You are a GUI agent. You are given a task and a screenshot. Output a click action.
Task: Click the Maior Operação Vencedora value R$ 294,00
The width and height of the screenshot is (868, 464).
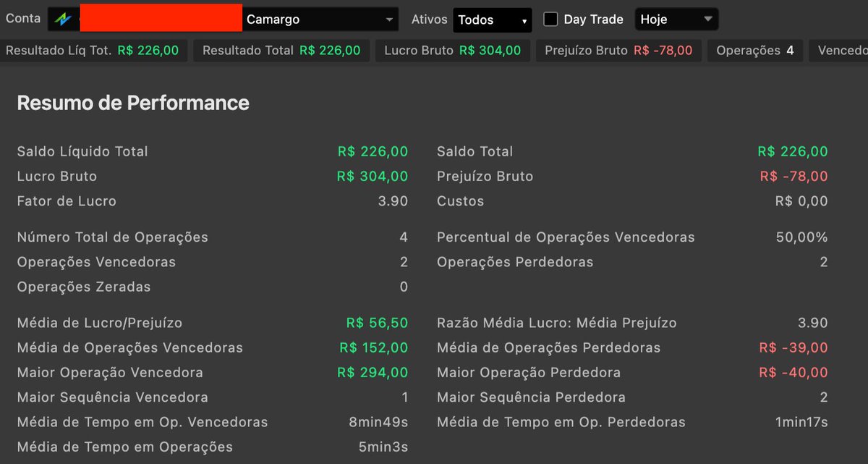click(x=373, y=373)
